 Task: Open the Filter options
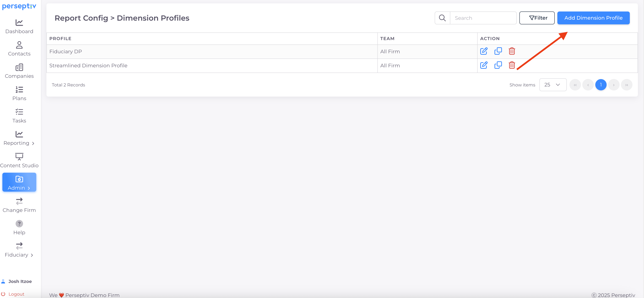pos(537,18)
